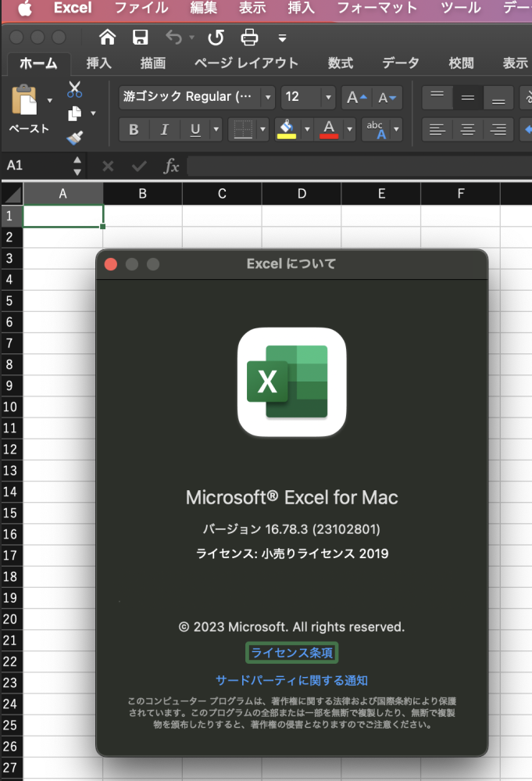Click the Print icon
Image resolution: width=532 pixels, height=781 pixels.
click(x=249, y=38)
